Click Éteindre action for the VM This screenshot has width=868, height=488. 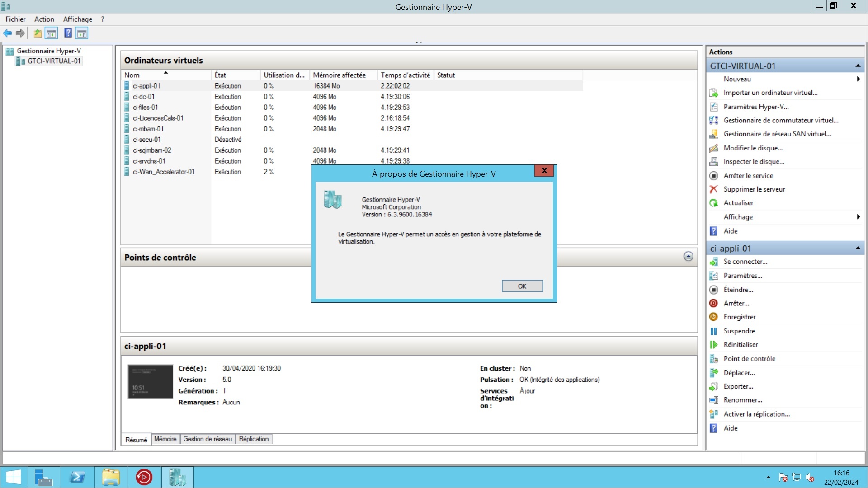(x=738, y=289)
